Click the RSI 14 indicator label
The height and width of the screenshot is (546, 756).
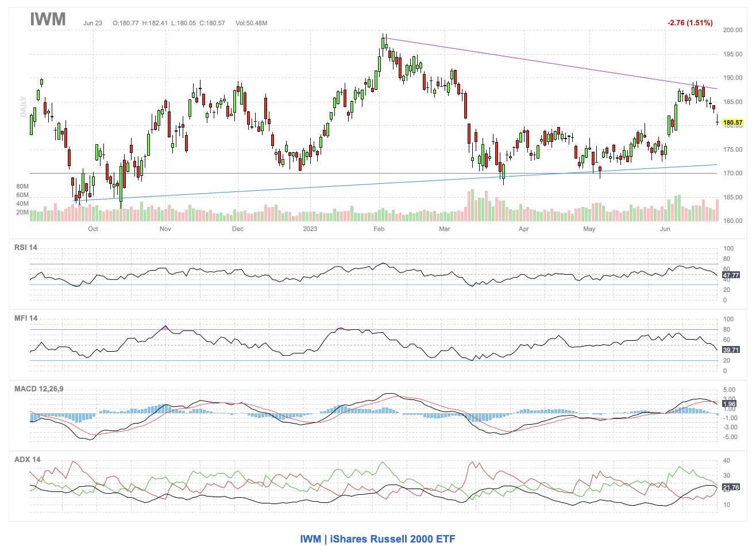click(x=26, y=248)
